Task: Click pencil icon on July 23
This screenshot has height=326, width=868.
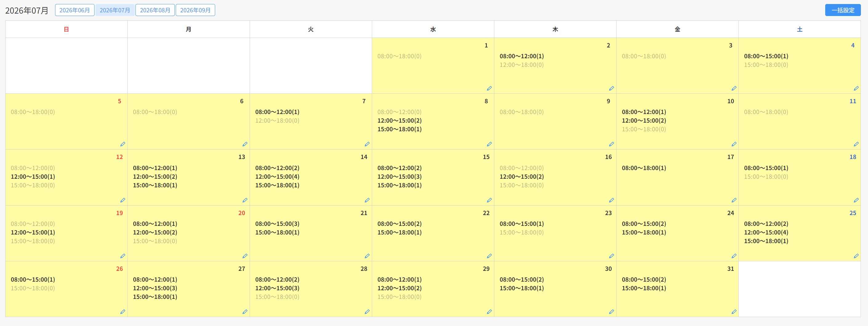Action: [612, 256]
